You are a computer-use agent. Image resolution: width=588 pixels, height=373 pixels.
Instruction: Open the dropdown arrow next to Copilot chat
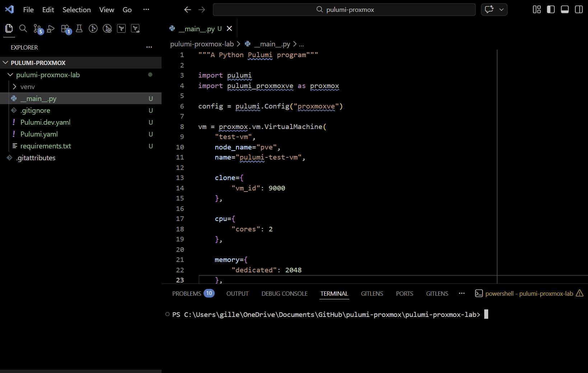pos(501,10)
